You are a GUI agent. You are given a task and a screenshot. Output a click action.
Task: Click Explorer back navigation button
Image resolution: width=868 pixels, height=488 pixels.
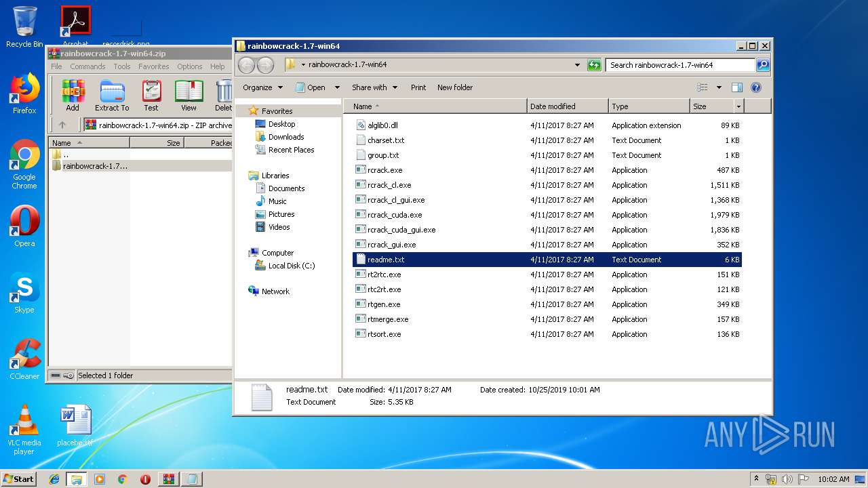pyautogui.click(x=246, y=65)
